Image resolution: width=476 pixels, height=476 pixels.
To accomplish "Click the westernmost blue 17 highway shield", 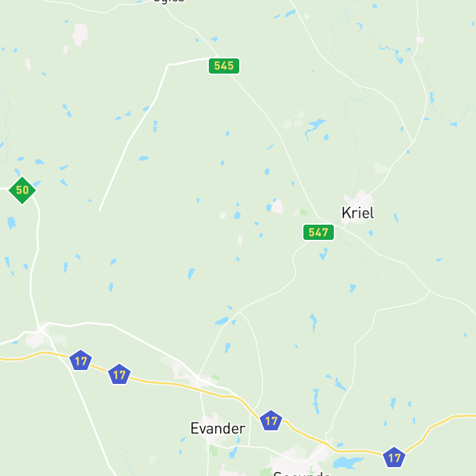I will tap(81, 360).
